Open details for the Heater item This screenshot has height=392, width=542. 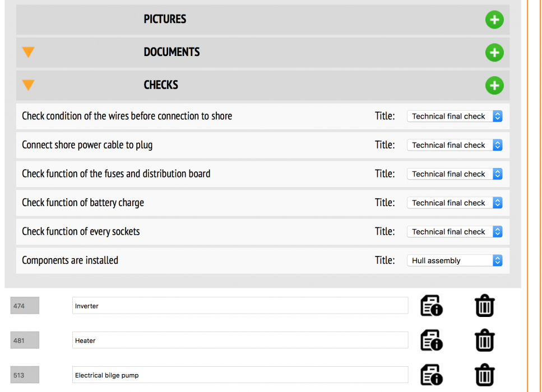pyautogui.click(x=431, y=340)
